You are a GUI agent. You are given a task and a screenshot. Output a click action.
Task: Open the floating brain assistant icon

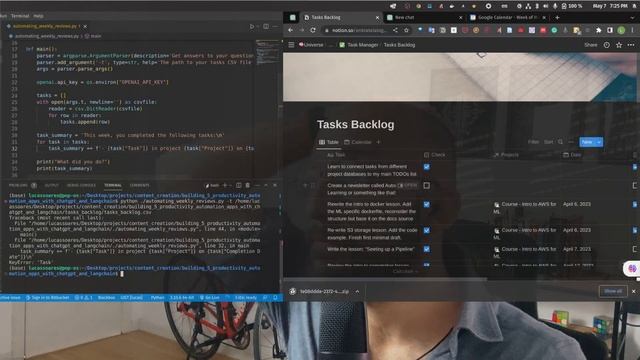(x=632, y=269)
